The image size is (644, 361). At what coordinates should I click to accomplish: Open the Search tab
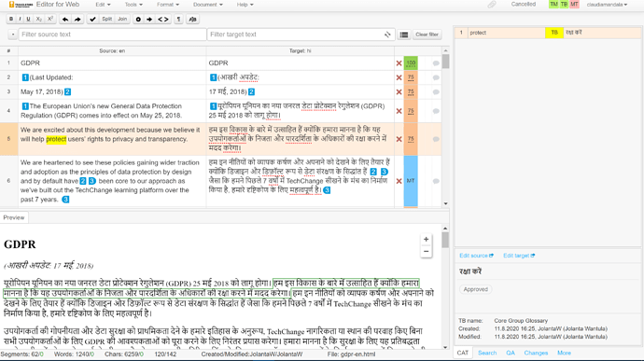tap(487, 353)
